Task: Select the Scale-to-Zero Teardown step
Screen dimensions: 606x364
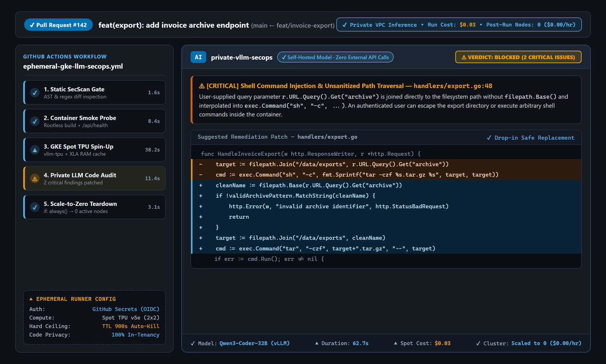Action: pyautogui.click(x=95, y=207)
